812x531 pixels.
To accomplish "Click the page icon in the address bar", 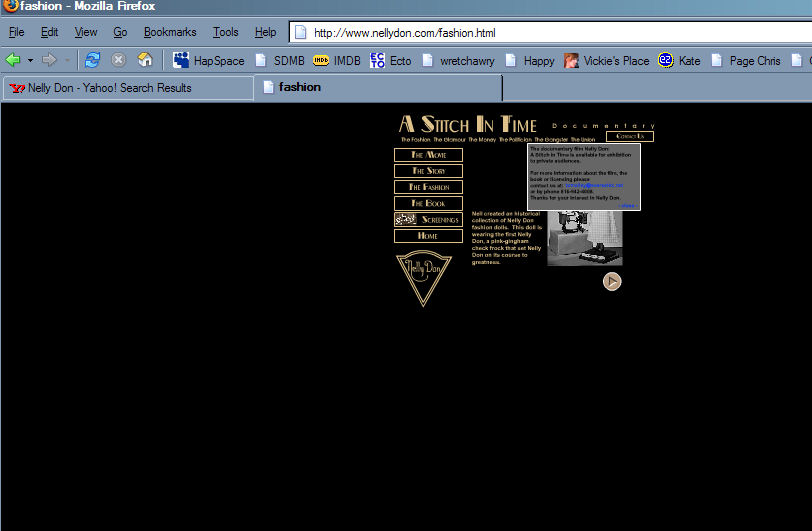I will coord(300,33).
